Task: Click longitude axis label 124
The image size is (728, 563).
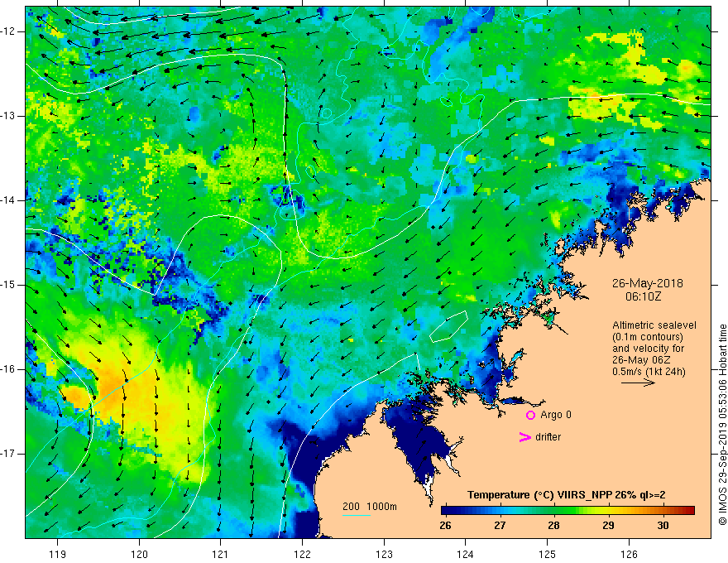Action: (465, 554)
